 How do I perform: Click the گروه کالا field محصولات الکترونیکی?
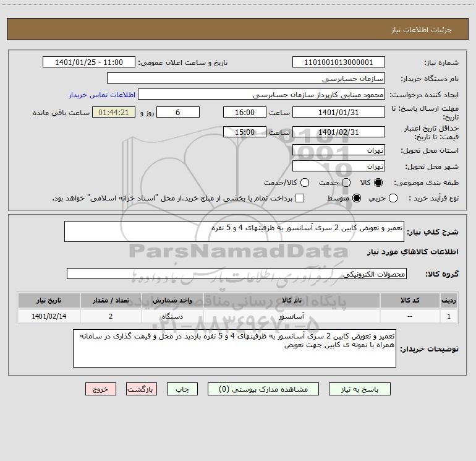237,274
